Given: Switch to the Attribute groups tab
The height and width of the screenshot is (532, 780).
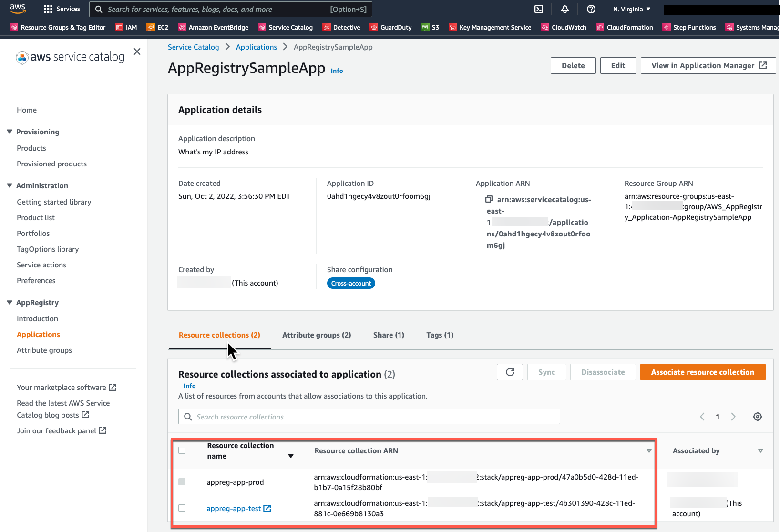Looking at the screenshot, I should tap(316, 335).
